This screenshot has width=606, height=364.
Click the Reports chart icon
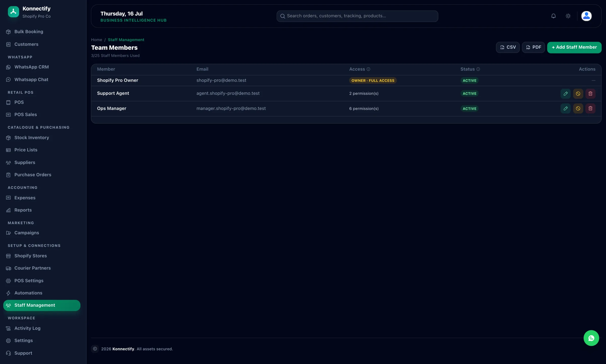(x=8, y=210)
